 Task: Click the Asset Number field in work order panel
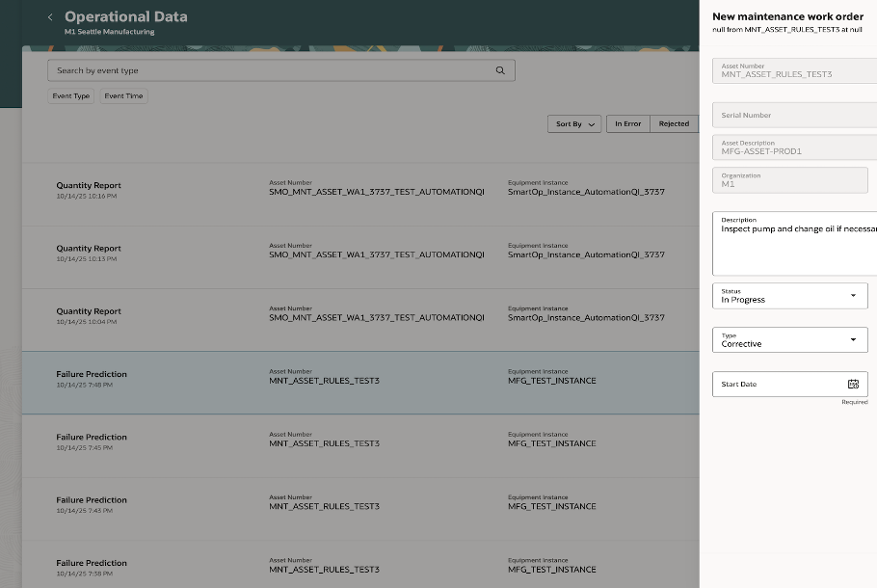(x=795, y=70)
